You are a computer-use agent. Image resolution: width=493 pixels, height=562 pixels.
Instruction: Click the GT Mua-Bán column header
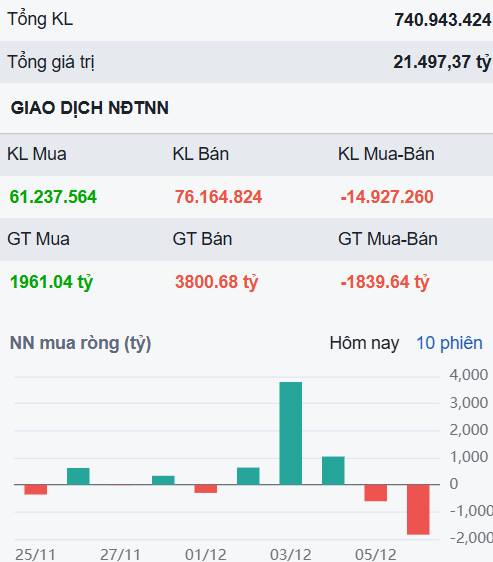(x=388, y=239)
